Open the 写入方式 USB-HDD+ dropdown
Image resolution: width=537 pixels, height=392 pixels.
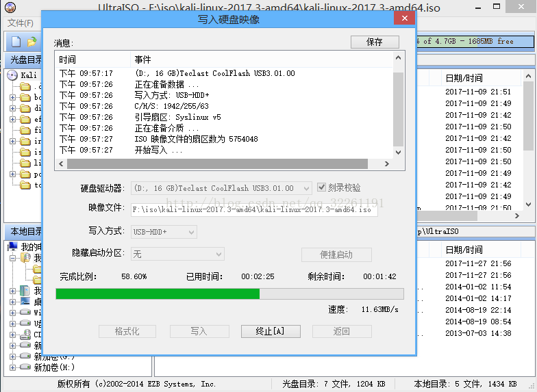(192, 232)
